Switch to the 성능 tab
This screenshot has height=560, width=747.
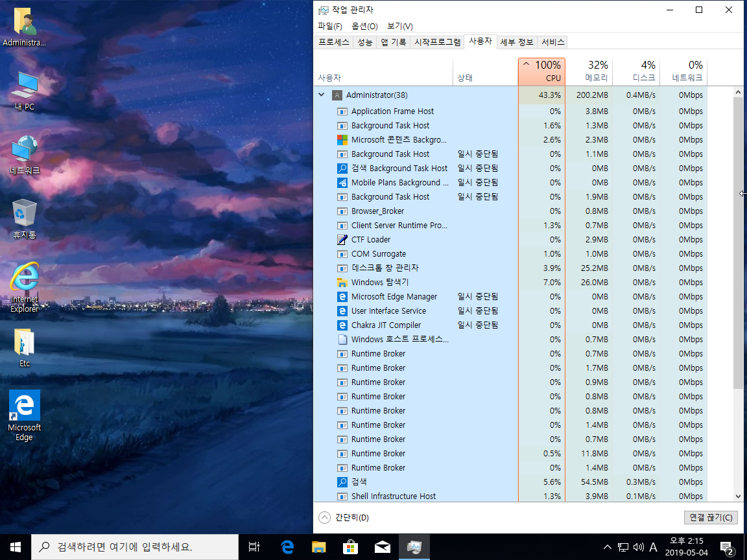(365, 42)
